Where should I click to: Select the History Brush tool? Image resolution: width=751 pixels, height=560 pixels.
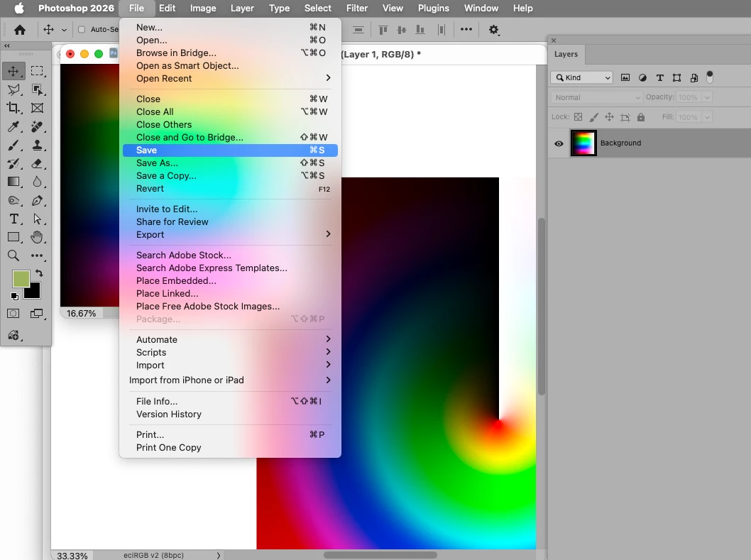[13, 163]
